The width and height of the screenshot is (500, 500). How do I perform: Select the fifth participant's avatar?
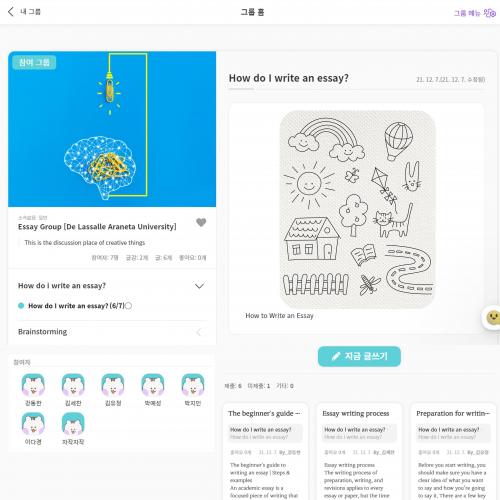pyautogui.click(x=193, y=385)
